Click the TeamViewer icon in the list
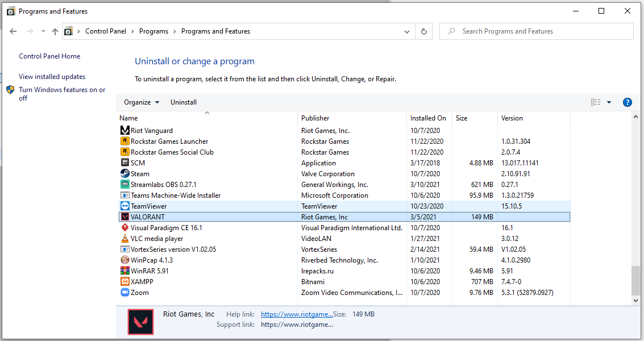The width and height of the screenshot is (644, 341). (125, 206)
